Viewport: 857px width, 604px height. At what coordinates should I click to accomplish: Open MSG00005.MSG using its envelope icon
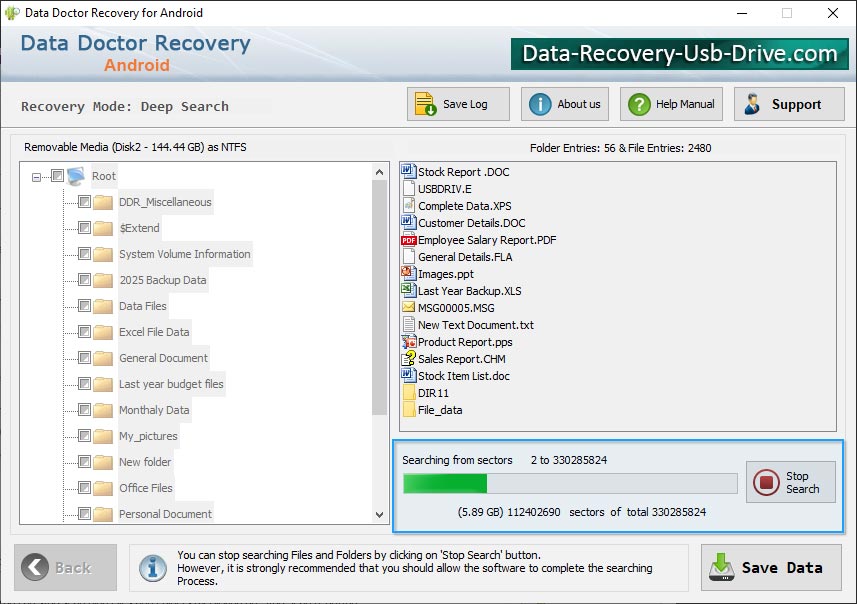[407, 308]
